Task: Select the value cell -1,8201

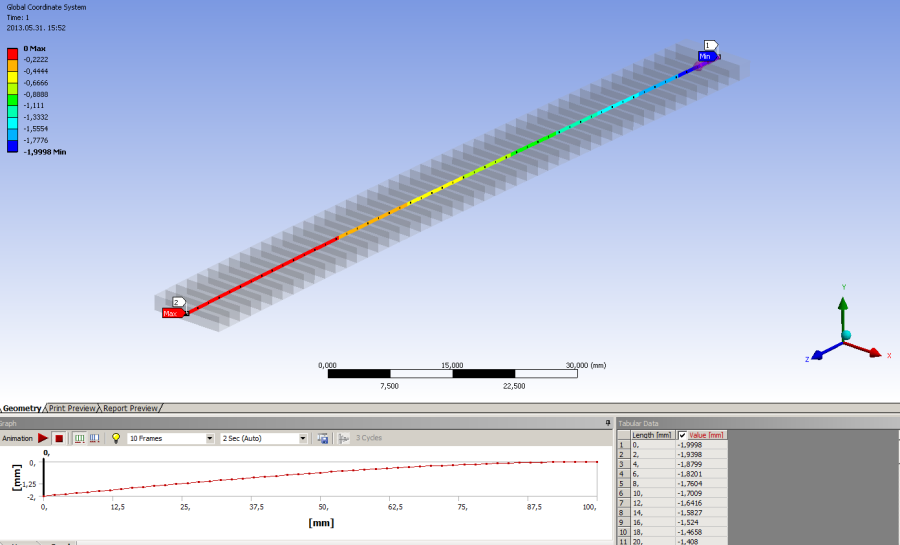Action: tap(701, 474)
